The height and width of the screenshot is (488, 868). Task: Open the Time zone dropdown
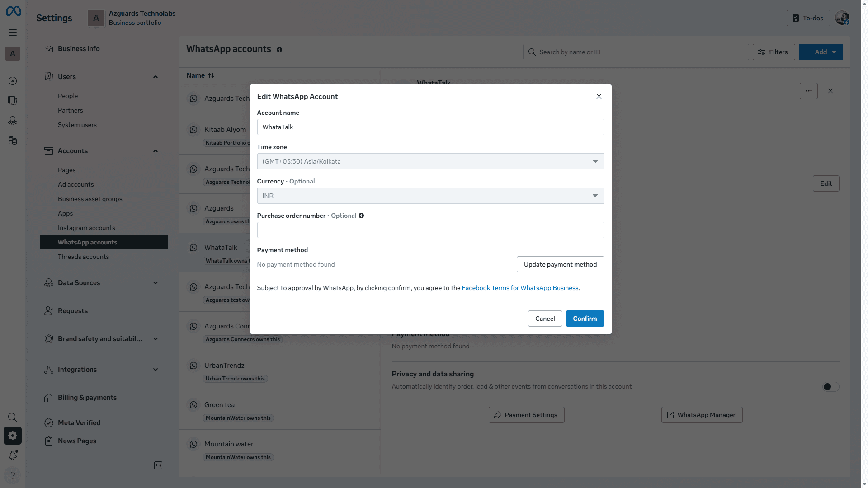pos(430,161)
